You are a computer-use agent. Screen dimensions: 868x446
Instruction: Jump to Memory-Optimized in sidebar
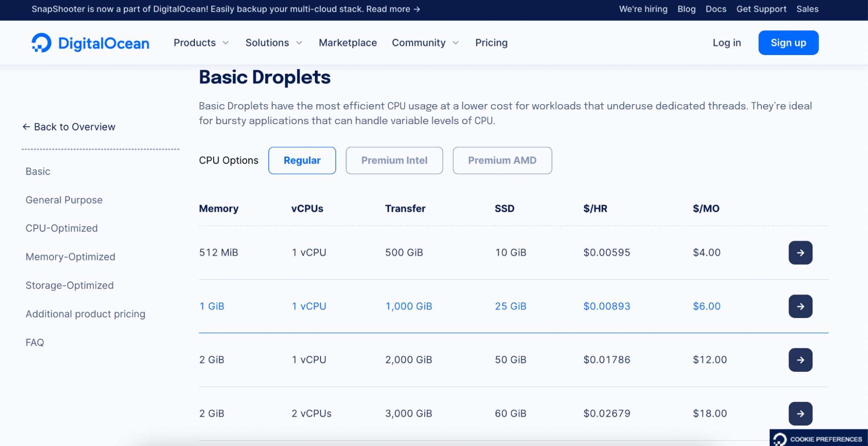pyautogui.click(x=70, y=257)
